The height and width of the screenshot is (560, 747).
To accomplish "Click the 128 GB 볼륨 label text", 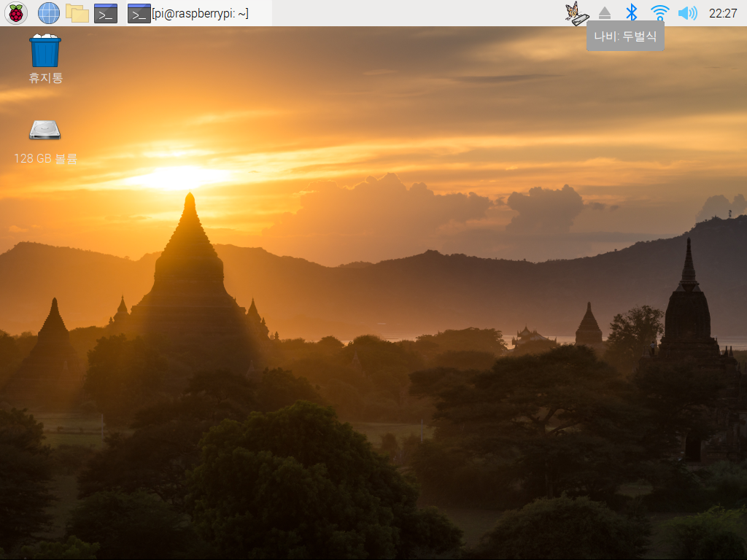I will (45, 158).
